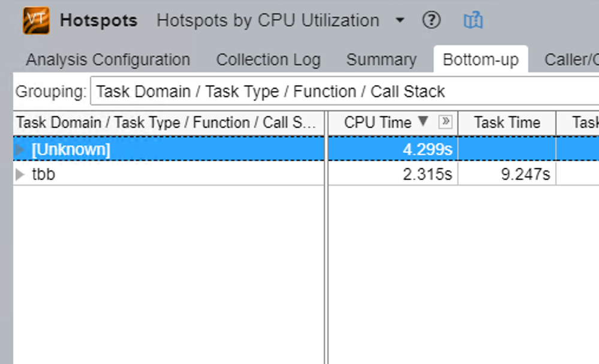Viewport: 599px width, 364px height.
Task: Click the CPU Time column header
Action: click(378, 122)
